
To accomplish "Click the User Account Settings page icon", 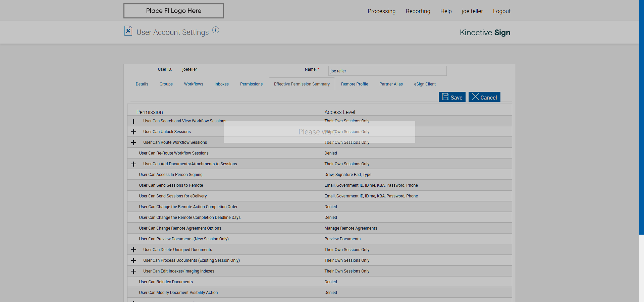I will 128,31.
